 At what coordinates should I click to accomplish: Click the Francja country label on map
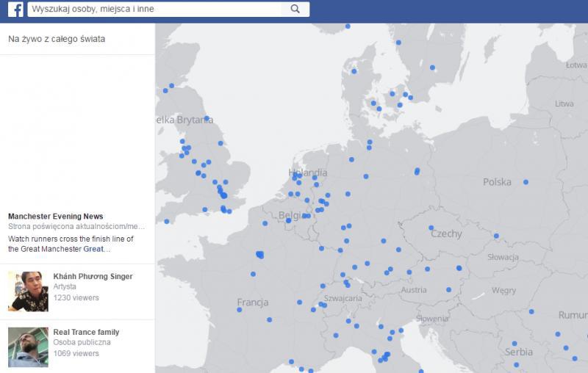pos(252,303)
